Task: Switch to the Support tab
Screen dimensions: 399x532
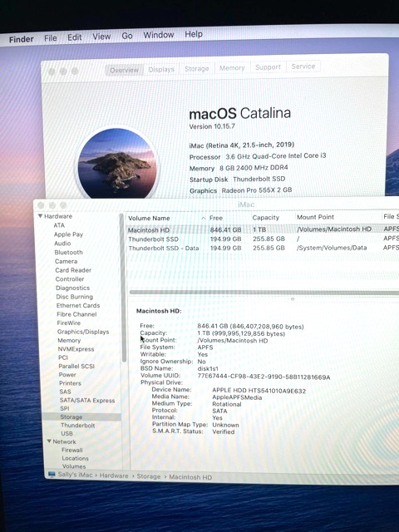Action: click(268, 67)
